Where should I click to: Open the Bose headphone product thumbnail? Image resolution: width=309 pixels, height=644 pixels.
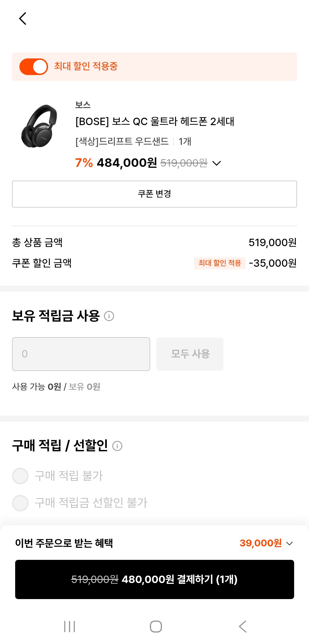pyautogui.click(x=39, y=126)
